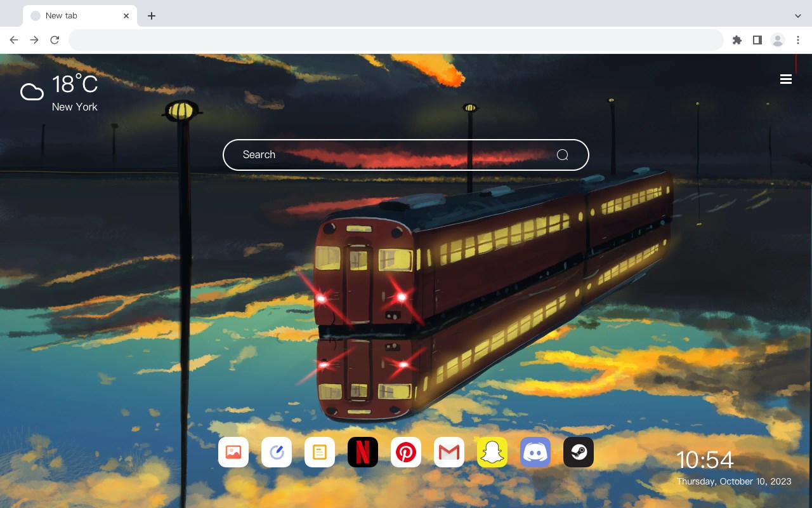The height and width of the screenshot is (508, 812).
Task: Open the hamburger menu on the page
Action: (x=786, y=79)
